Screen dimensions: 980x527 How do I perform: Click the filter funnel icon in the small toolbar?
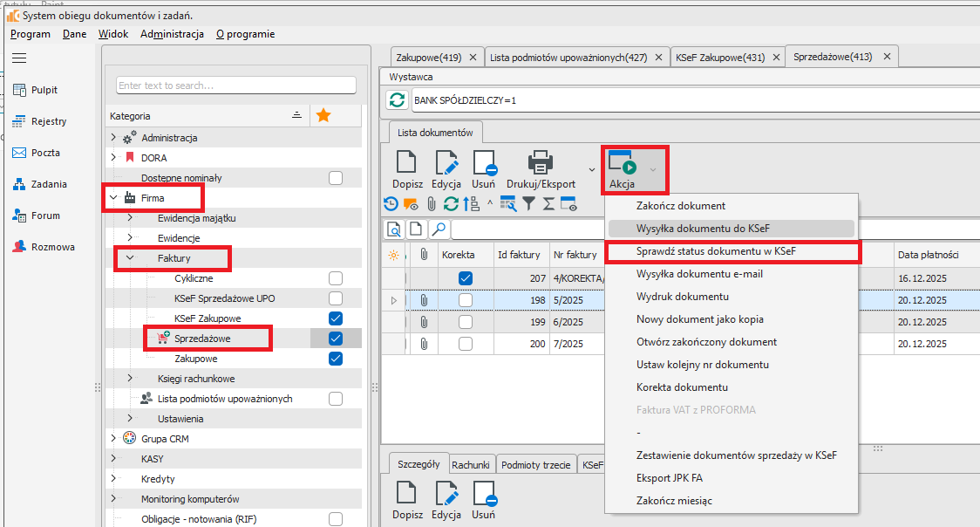point(528,204)
